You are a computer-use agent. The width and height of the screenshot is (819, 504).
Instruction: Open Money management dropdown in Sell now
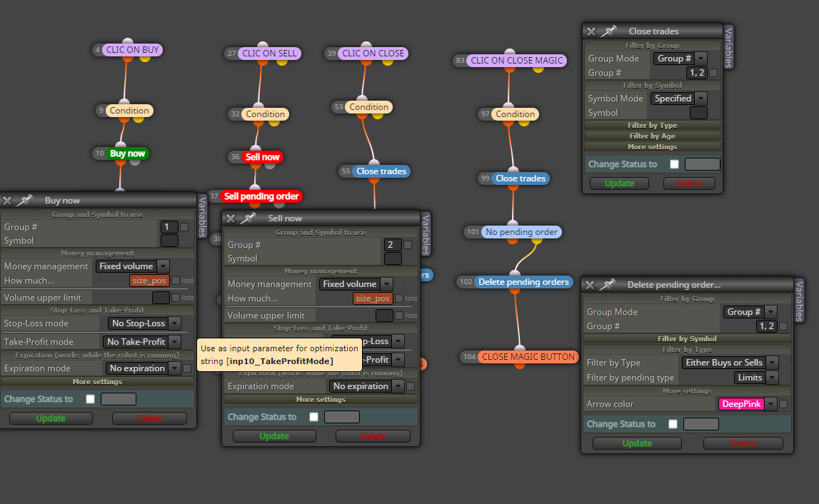click(x=356, y=283)
